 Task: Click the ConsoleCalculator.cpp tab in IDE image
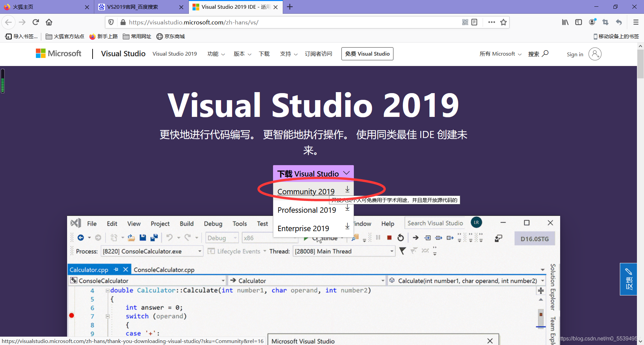164,270
